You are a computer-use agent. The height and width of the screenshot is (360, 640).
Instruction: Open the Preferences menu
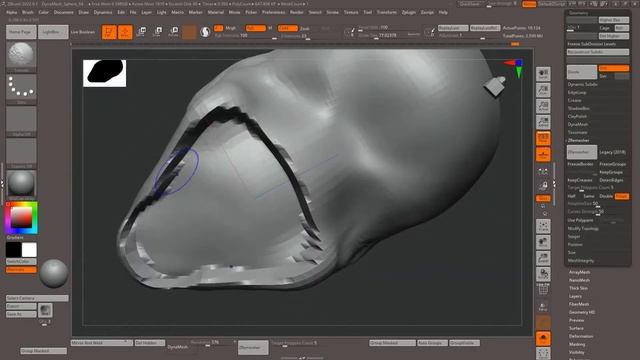click(273, 13)
